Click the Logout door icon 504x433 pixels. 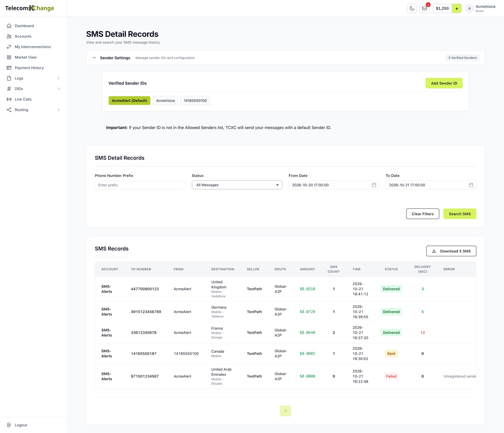9,425
